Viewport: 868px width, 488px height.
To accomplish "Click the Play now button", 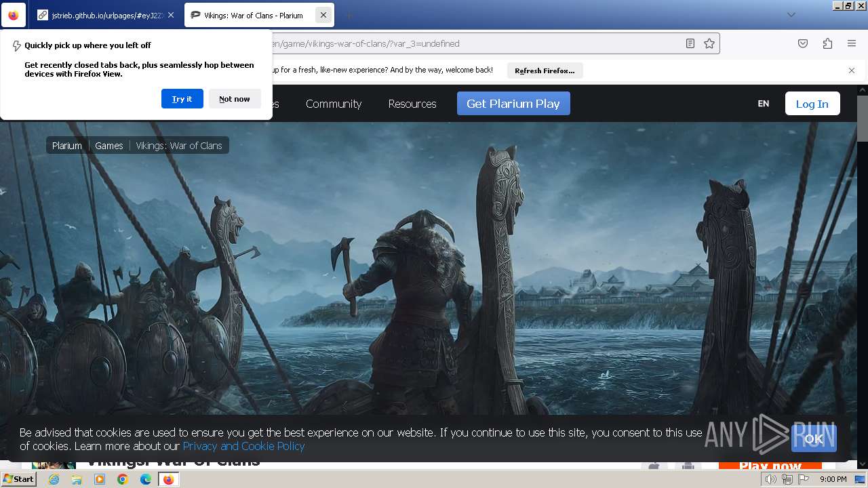I will point(770,465).
